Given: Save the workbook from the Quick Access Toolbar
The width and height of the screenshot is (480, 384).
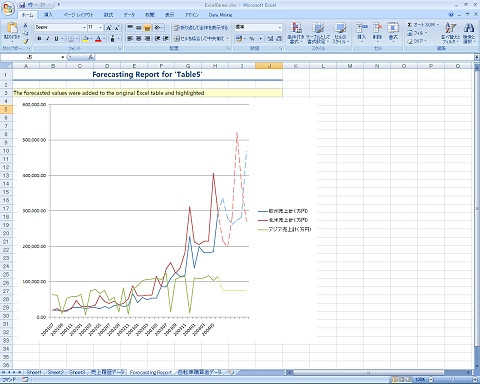Looking at the screenshot, I should (x=22, y=5).
